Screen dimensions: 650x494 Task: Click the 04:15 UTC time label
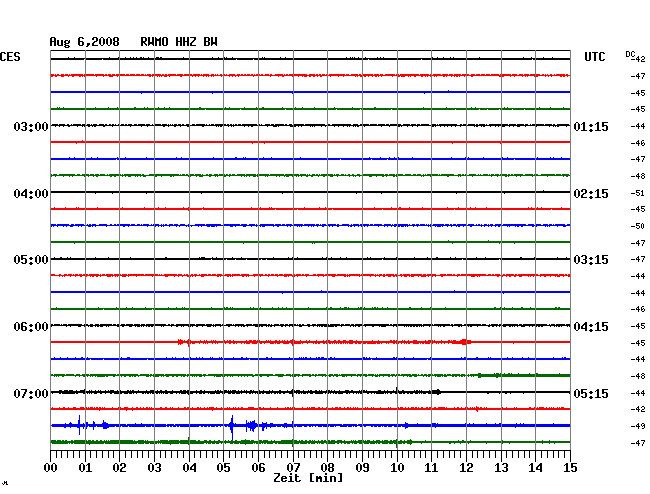click(x=591, y=327)
